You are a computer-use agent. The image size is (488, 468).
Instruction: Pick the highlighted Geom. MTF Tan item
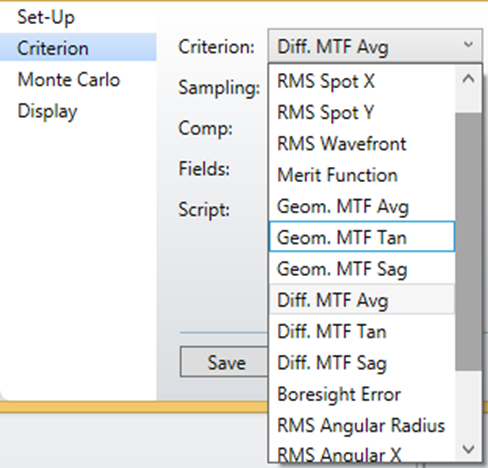[x=362, y=237]
